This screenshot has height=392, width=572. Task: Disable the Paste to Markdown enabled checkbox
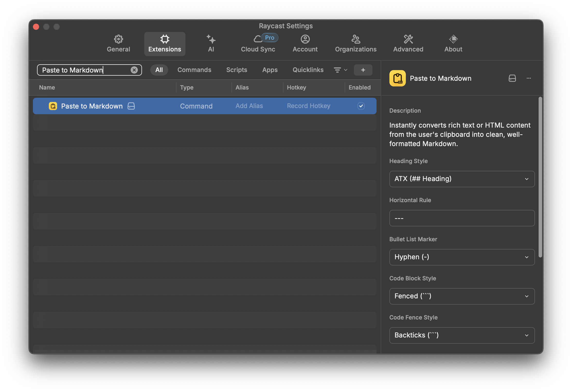[x=361, y=106]
